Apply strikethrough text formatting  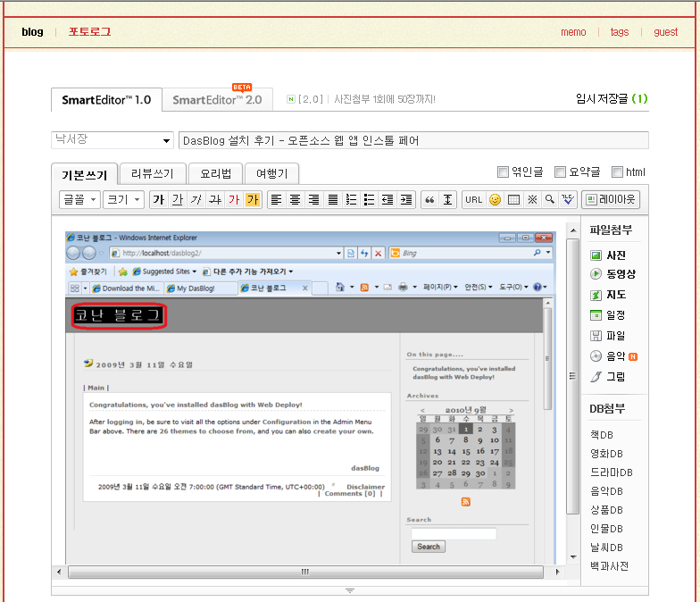pos(215,200)
